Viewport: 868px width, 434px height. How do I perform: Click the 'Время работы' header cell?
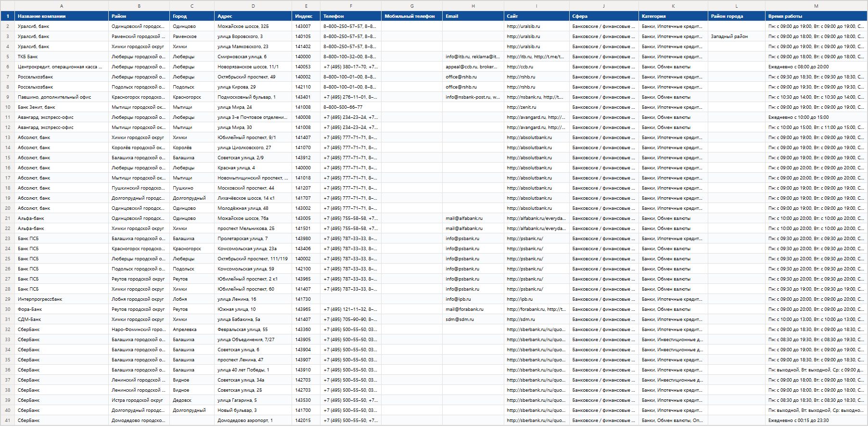[x=816, y=16]
